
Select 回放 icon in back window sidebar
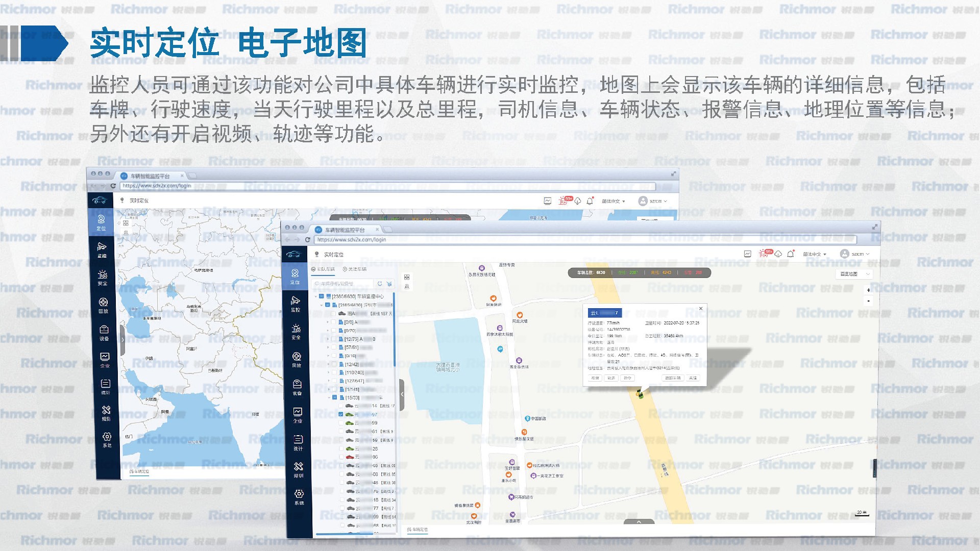(103, 302)
